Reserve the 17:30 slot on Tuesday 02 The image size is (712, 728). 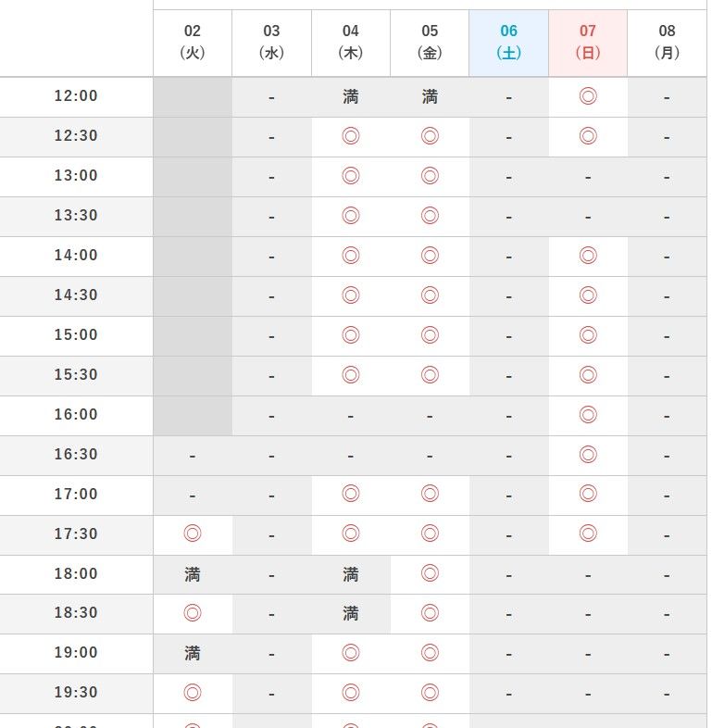click(x=193, y=533)
